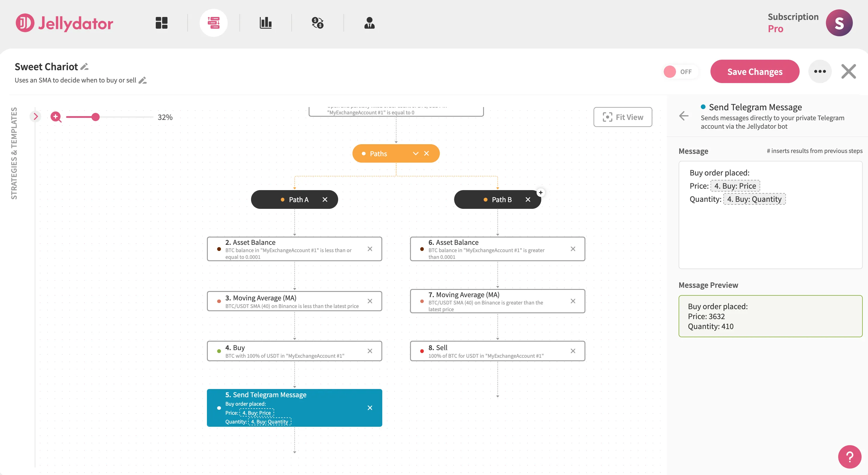Screen dimensions: 868x475
Task: Expand the Strategies & Templates sidebar
Action: point(36,116)
